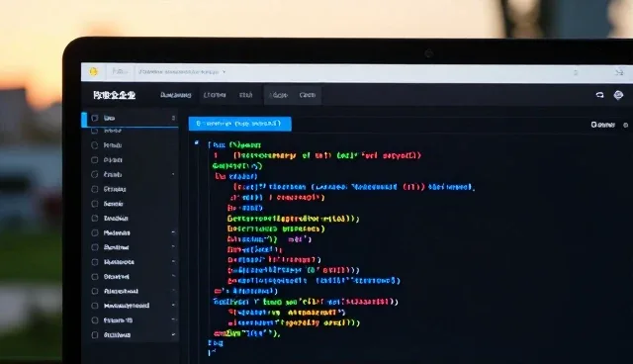Image resolution: width=633 pixels, height=364 pixels.
Task: Click the white app logo in the dark header
Action: coord(115,95)
